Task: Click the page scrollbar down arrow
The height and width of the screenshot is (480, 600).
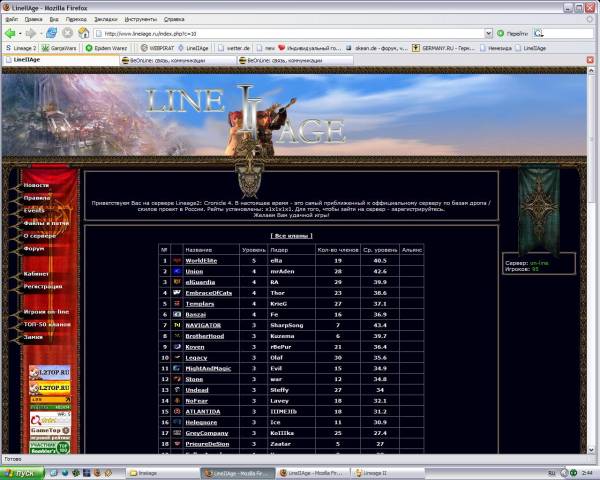Action: tap(591, 450)
